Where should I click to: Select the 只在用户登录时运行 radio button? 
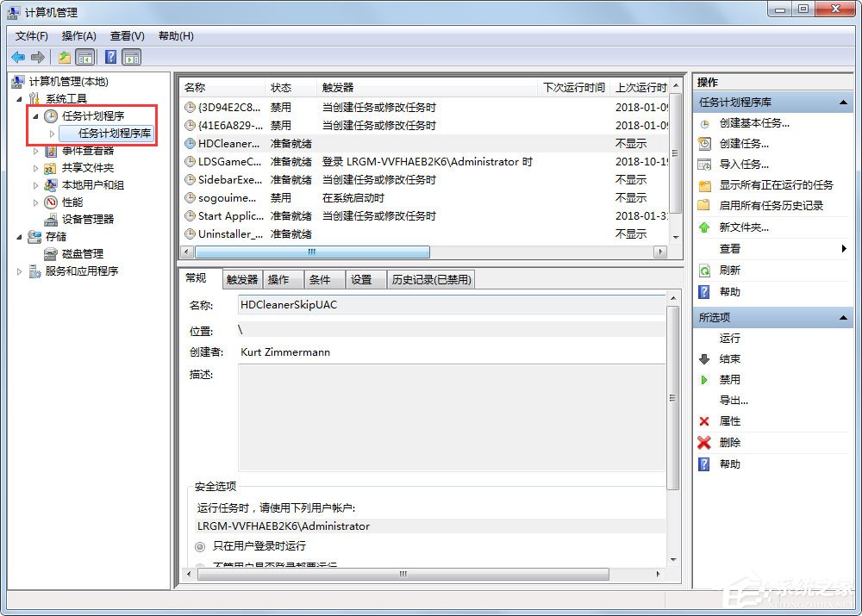pyautogui.click(x=199, y=546)
